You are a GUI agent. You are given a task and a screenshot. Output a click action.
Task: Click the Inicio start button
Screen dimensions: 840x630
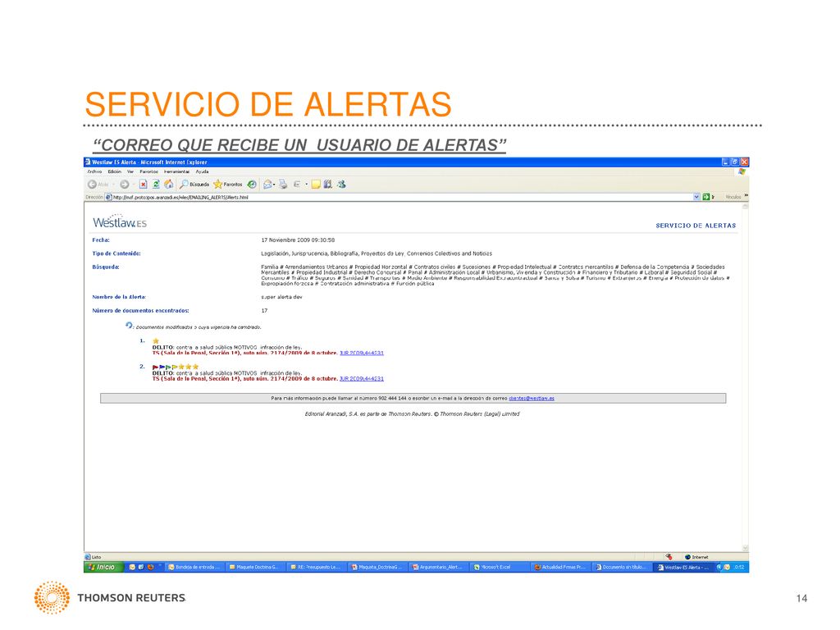pyautogui.click(x=103, y=567)
